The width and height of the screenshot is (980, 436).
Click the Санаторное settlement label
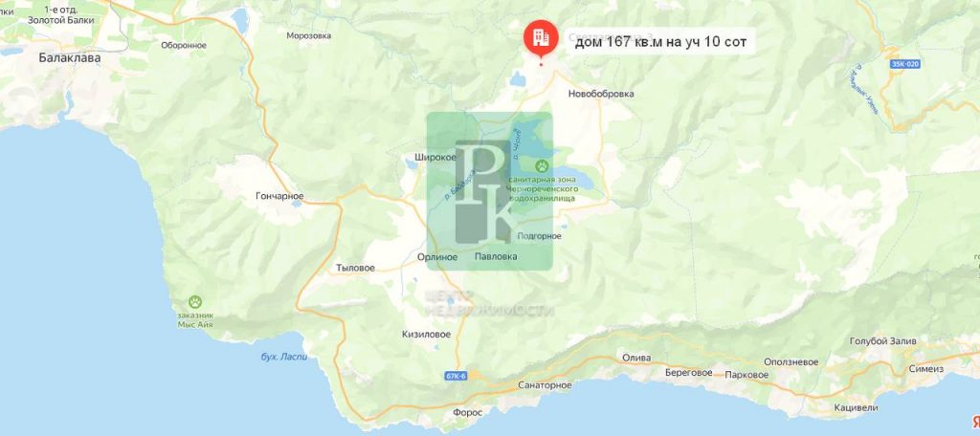pos(545,385)
